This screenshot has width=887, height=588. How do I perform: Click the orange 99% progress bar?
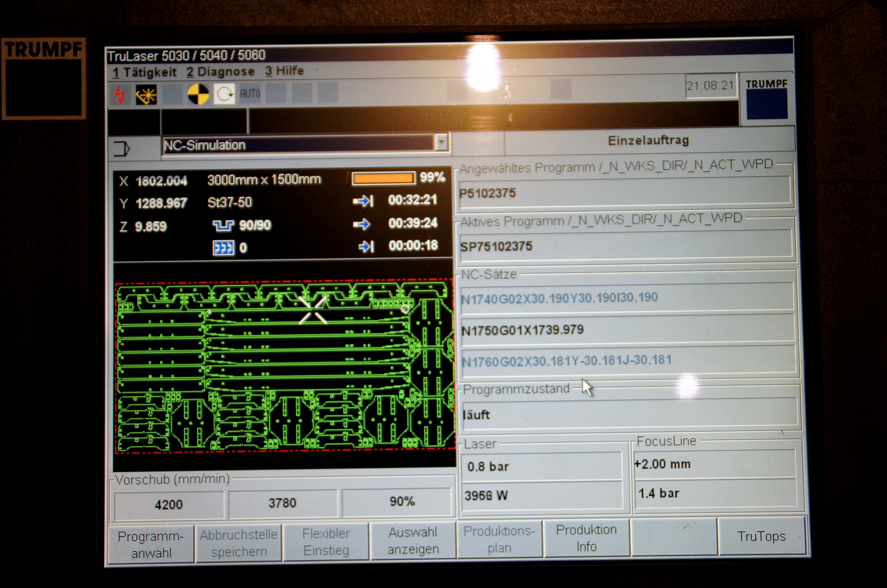(x=383, y=178)
